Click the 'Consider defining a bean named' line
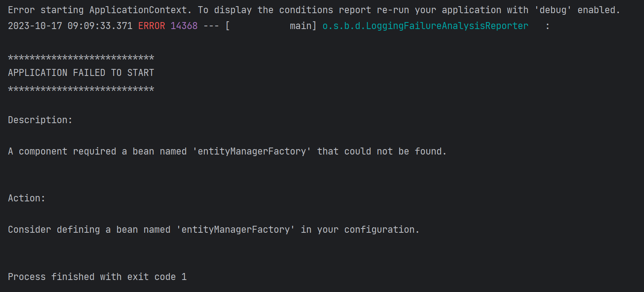 pos(214,230)
